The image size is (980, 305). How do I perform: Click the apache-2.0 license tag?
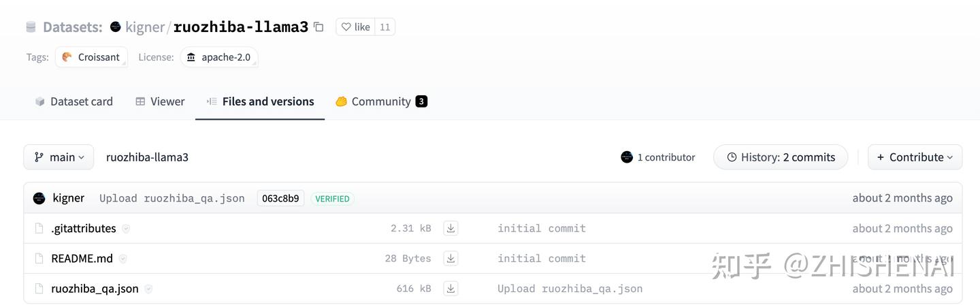[218, 57]
